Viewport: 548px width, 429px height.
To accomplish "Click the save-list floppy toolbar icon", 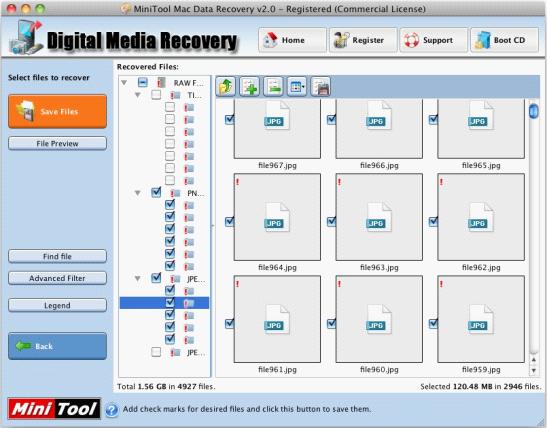I will click(320, 86).
